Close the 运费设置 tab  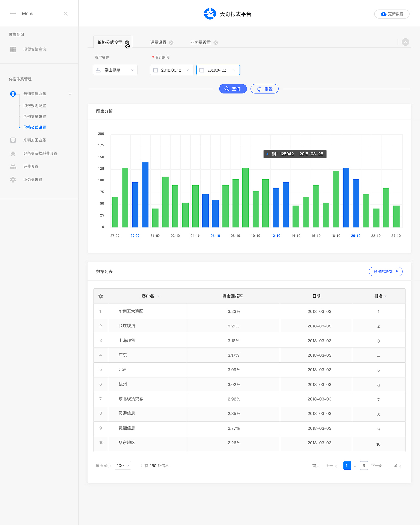[171, 43]
